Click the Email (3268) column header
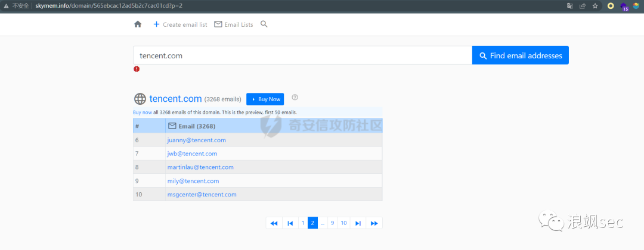 coord(274,126)
